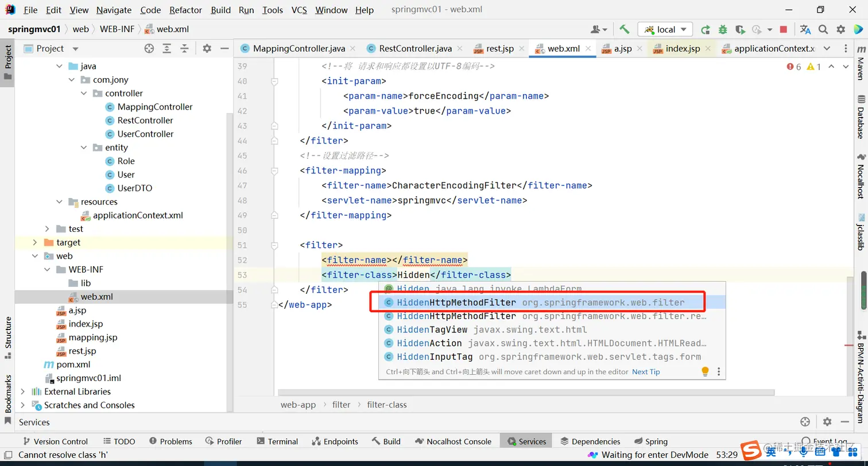Toggle the Nocalhost side panel
Screen dimensions: 868x466
pyautogui.click(x=861, y=176)
